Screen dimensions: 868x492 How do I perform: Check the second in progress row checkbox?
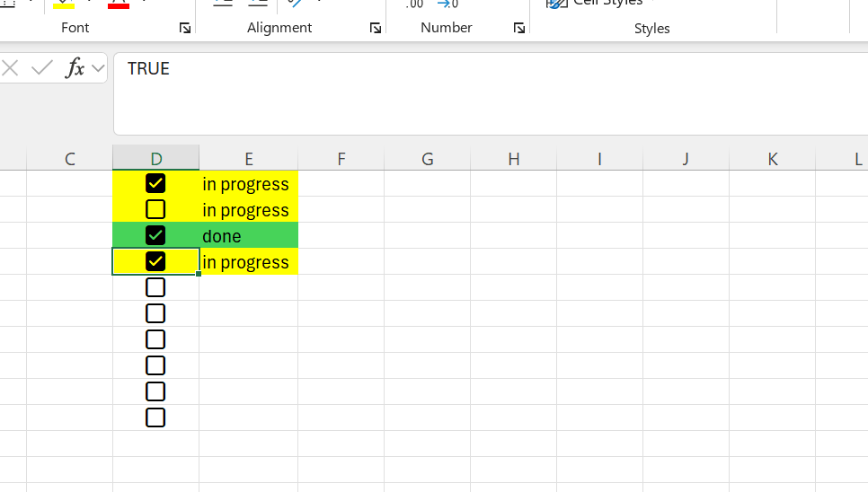tap(155, 209)
